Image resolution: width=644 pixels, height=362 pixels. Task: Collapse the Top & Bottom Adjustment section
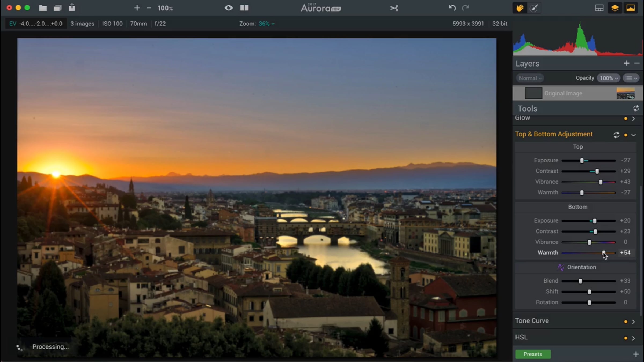634,135
